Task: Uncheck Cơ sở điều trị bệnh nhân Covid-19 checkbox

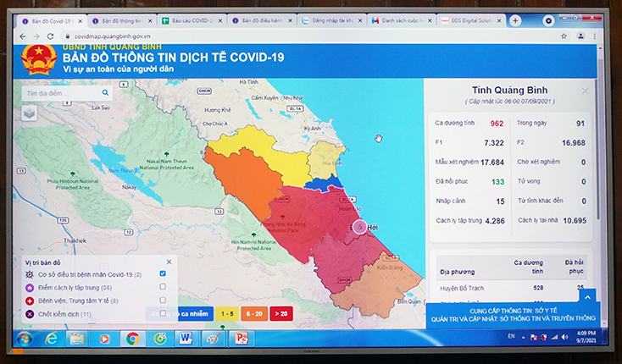Action: point(163,273)
